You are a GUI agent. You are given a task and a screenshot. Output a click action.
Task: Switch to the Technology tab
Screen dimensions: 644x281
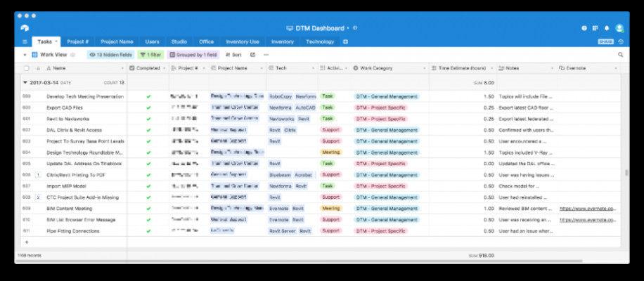coord(320,42)
